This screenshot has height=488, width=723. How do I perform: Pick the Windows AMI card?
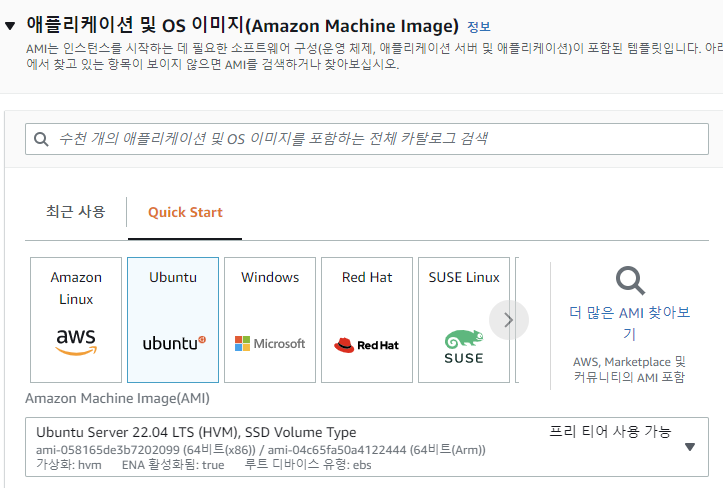click(x=270, y=320)
